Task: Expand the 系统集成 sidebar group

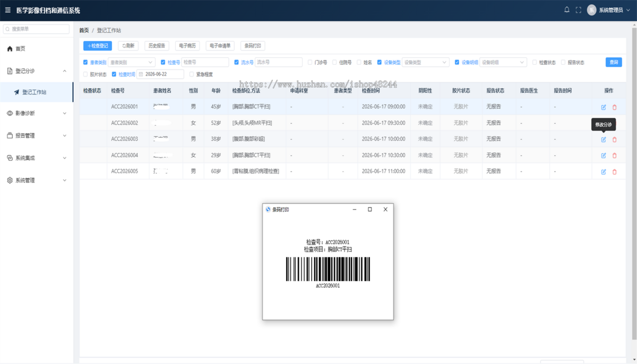Action: tap(65, 158)
